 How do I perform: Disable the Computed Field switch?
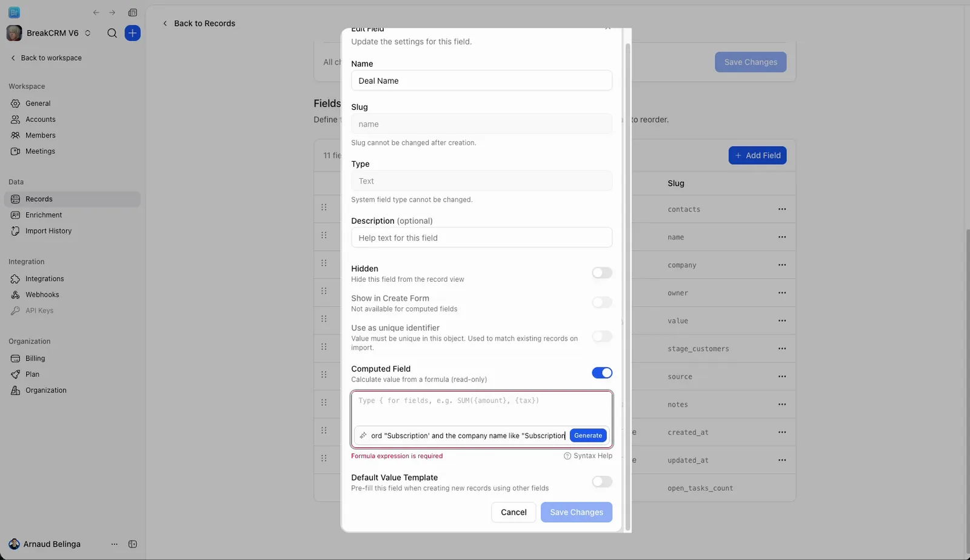coord(602,373)
